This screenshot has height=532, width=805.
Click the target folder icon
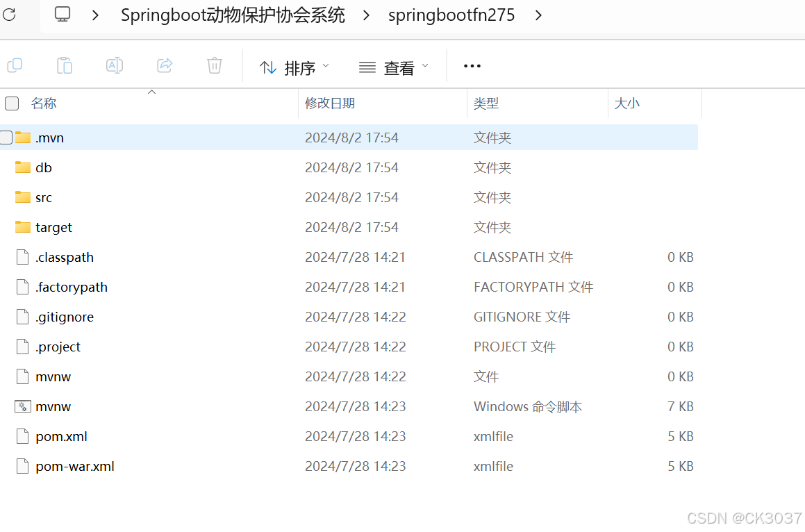point(23,227)
